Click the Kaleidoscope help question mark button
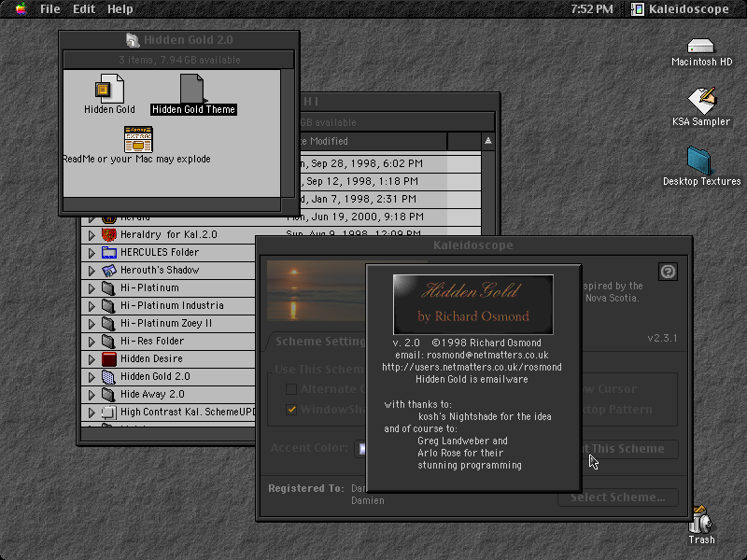This screenshot has width=747, height=560. pos(668,272)
